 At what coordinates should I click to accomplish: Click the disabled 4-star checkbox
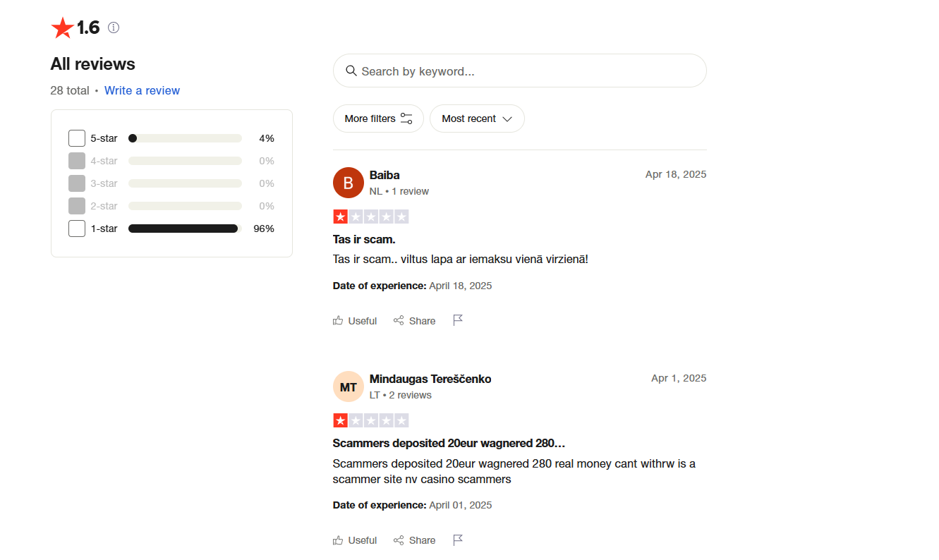click(x=77, y=161)
